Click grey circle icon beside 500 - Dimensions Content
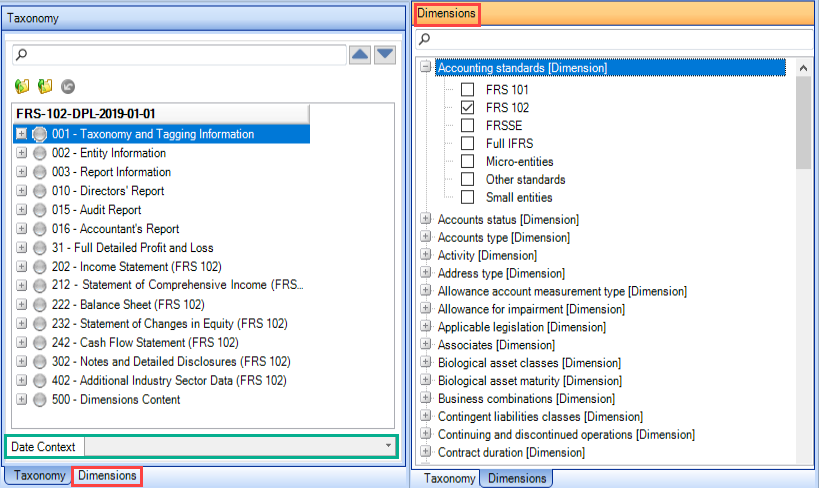819x488 pixels. tap(40, 400)
